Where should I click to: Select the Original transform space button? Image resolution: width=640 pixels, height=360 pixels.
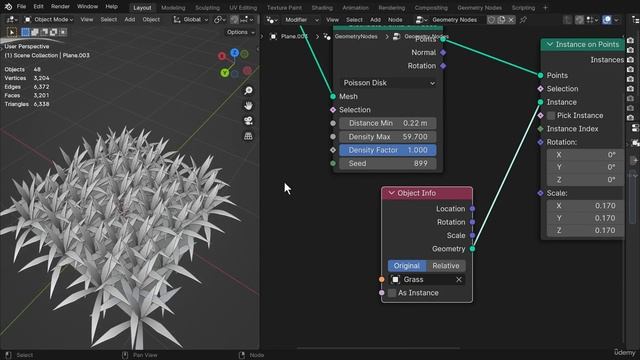407,266
